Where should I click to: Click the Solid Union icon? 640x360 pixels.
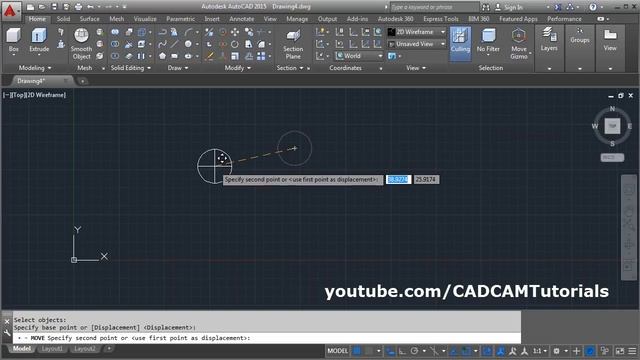pos(115,32)
